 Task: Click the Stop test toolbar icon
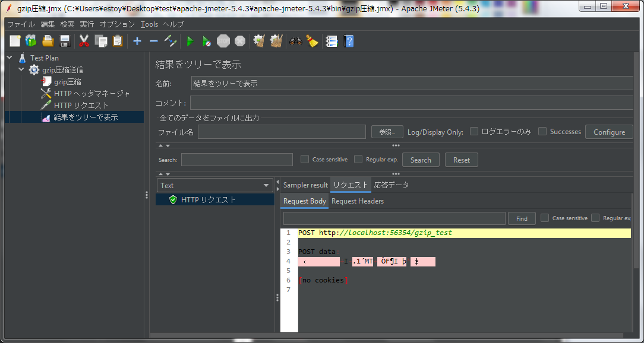point(223,41)
